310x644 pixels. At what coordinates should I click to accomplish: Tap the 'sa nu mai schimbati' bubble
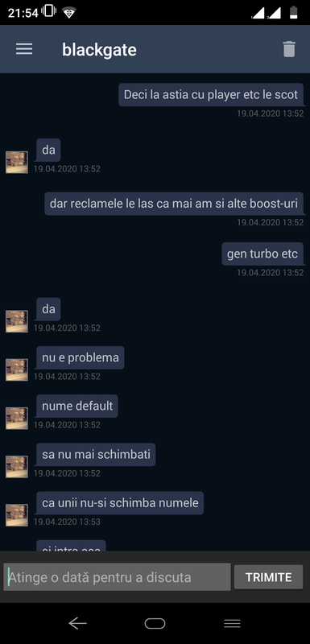coord(96,455)
